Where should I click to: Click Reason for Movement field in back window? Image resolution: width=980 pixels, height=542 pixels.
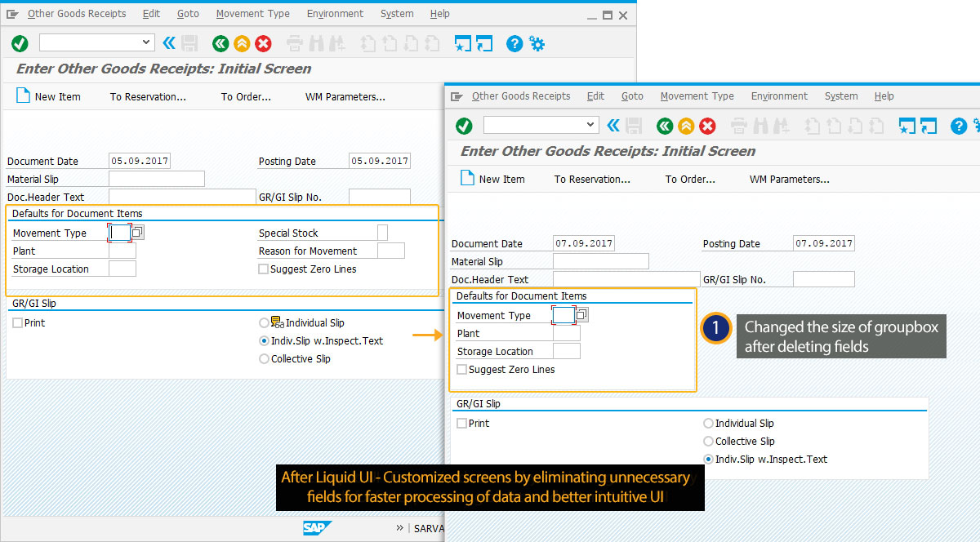pos(391,251)
